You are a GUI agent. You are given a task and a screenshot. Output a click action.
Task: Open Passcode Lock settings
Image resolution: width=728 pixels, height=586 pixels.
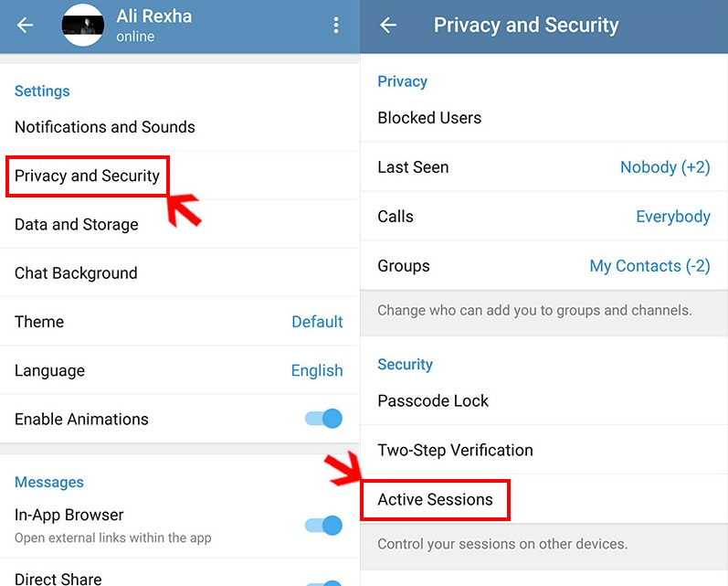coord(544,400)
